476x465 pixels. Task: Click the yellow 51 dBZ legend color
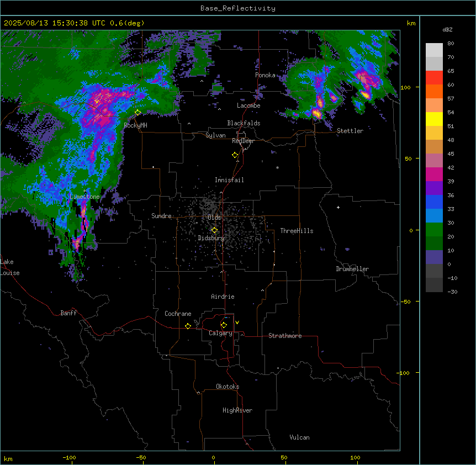click(x=434, y=119)
